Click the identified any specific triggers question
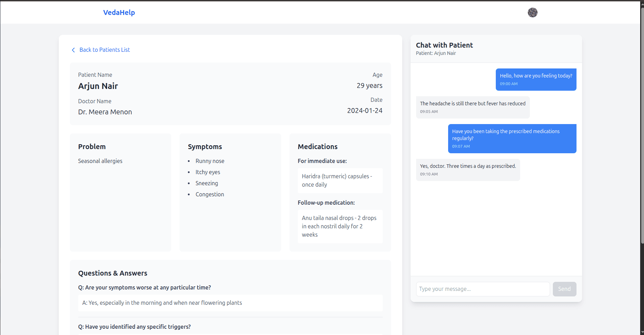644x335 pixels. point(134,327)
